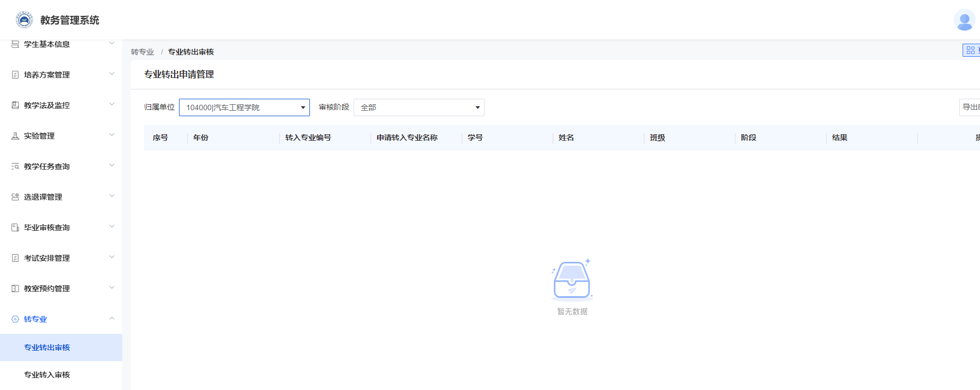The height and width of the screenshot is (390, 980).
Task: Open the 归属单位 dropdown
Action: pos(244,107)
